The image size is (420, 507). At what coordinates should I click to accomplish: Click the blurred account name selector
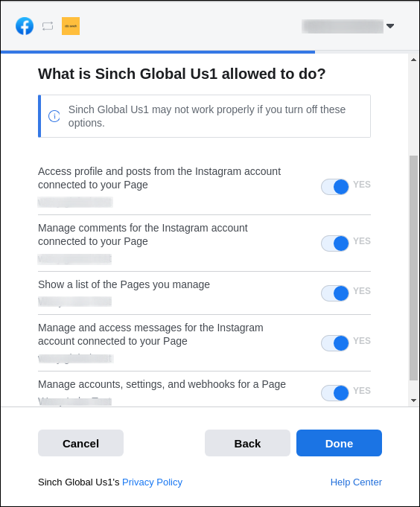pos(343,26)
